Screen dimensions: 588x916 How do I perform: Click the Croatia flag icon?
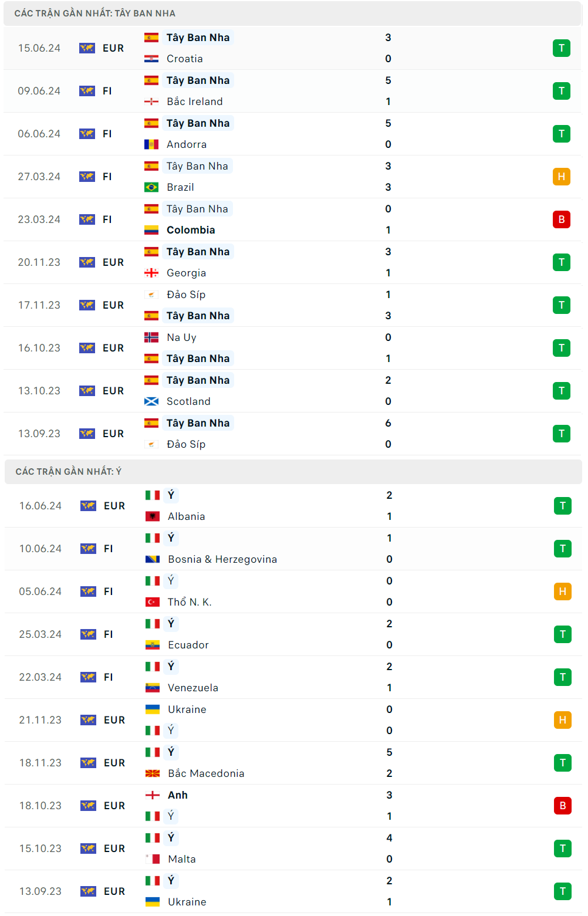[151, 59]
